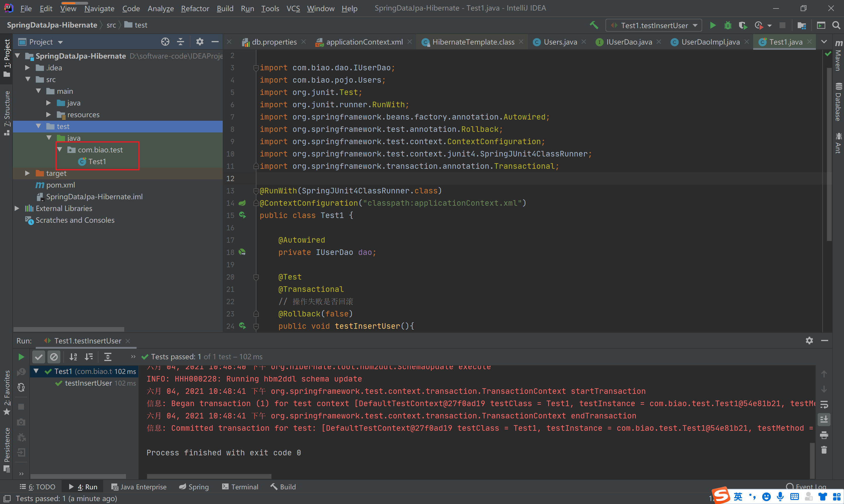Open the Database tool window
The image size is (844, 504).
[x=838, y=102]
